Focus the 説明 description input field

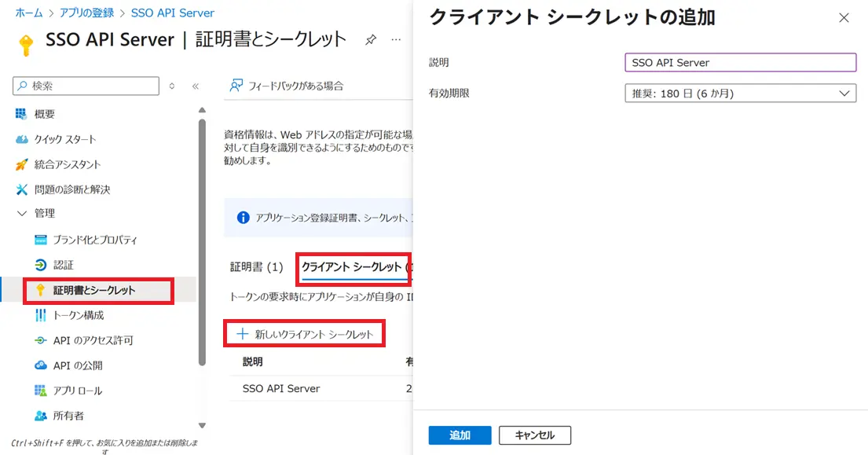coord(740,62)
